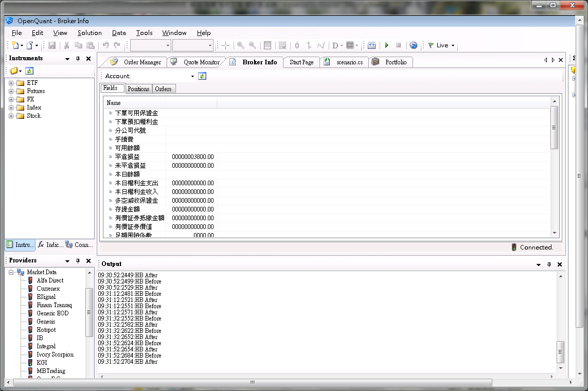Viewport: 588px width, 391px height.
Task: Click the clipboard-page icon beside New
Action: 30,45
